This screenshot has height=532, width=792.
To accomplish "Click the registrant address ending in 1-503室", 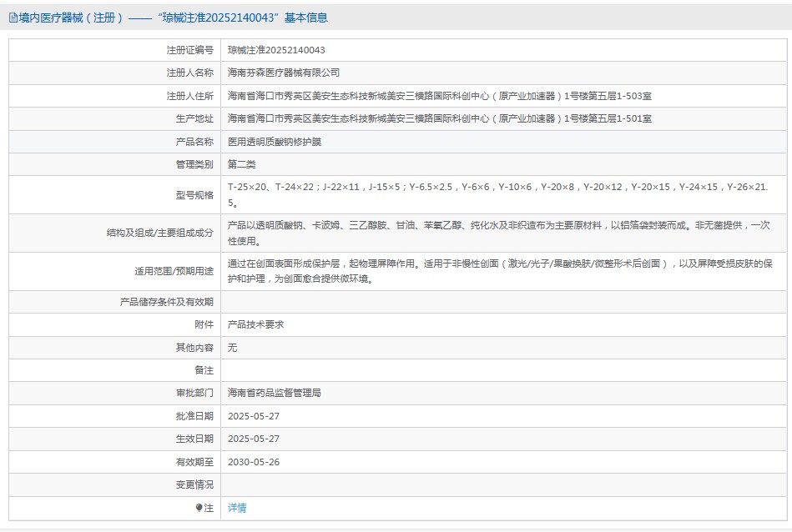I will tap(440, 96).
